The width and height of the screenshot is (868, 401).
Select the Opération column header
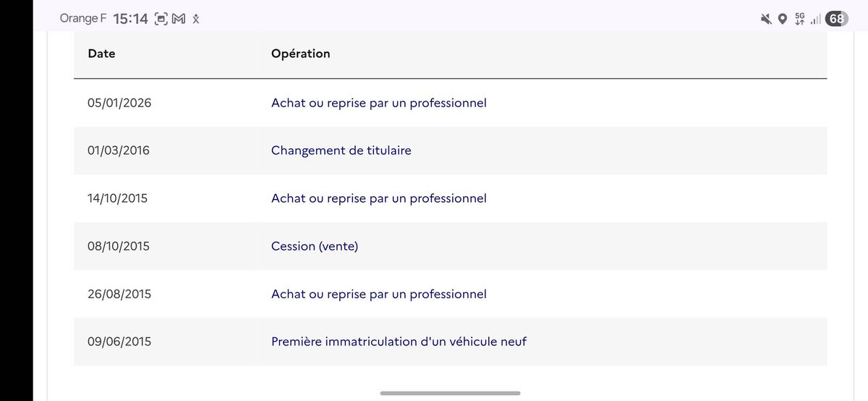(300, 54)
